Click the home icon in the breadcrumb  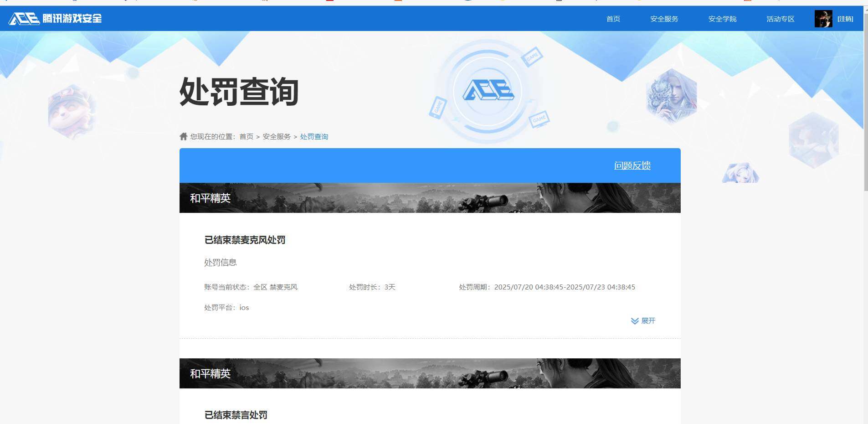click(x=183, y=136)
